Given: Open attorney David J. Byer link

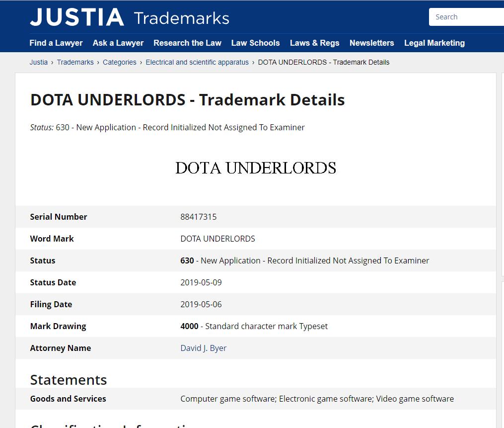Looking at the screenshot, I should (x=204, y=348).
